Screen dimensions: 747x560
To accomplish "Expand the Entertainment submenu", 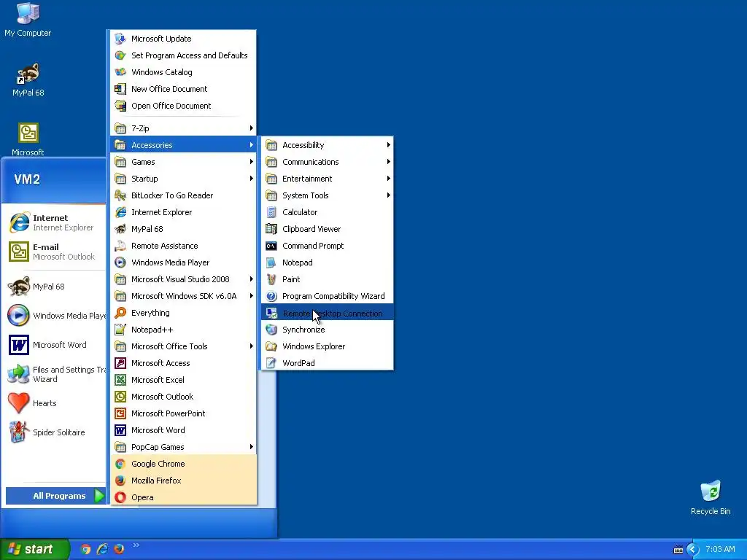I will 328,179.
